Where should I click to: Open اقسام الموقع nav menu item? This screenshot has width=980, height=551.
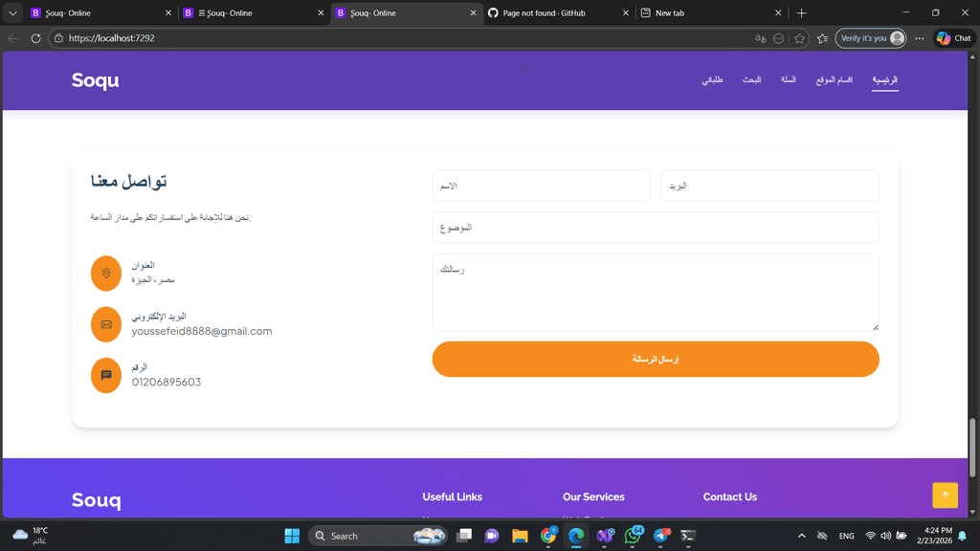coord(835,80)
